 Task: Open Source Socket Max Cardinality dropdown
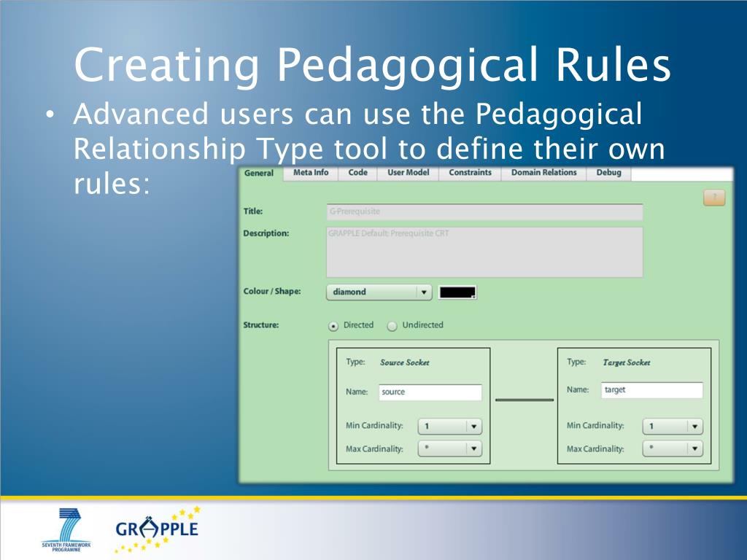449,448
